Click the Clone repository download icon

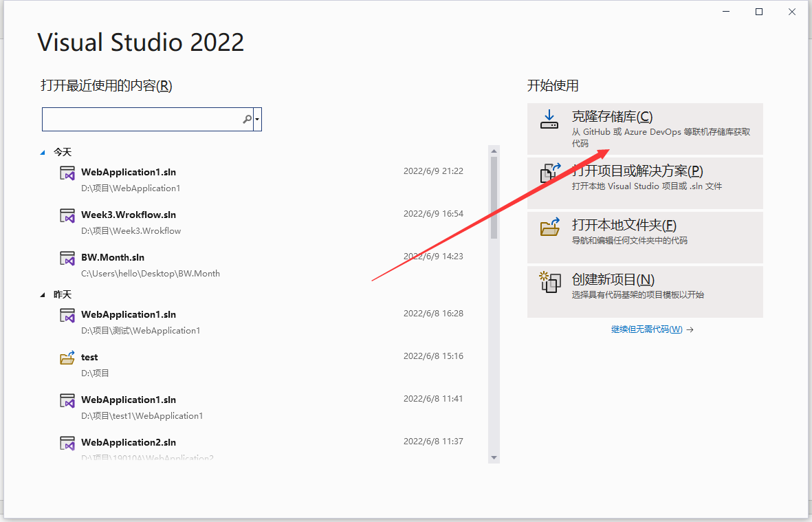coord(549,119)
